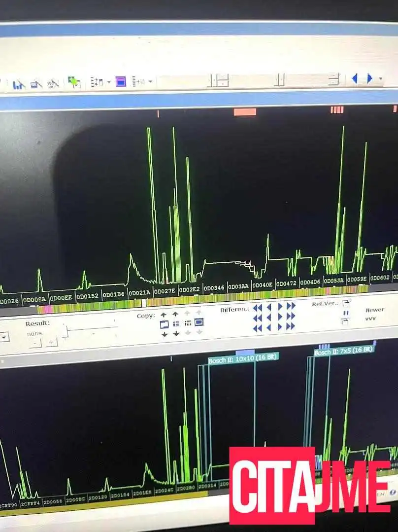Open the dropdown left of Result none
398x532 pixels.
point(4,338)
